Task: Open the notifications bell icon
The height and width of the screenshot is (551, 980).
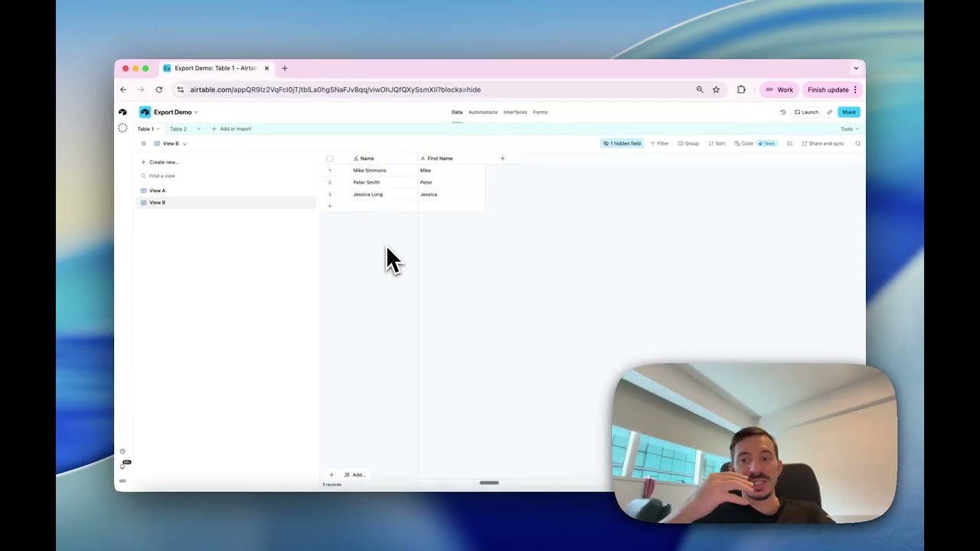Action: pos(122,465)
